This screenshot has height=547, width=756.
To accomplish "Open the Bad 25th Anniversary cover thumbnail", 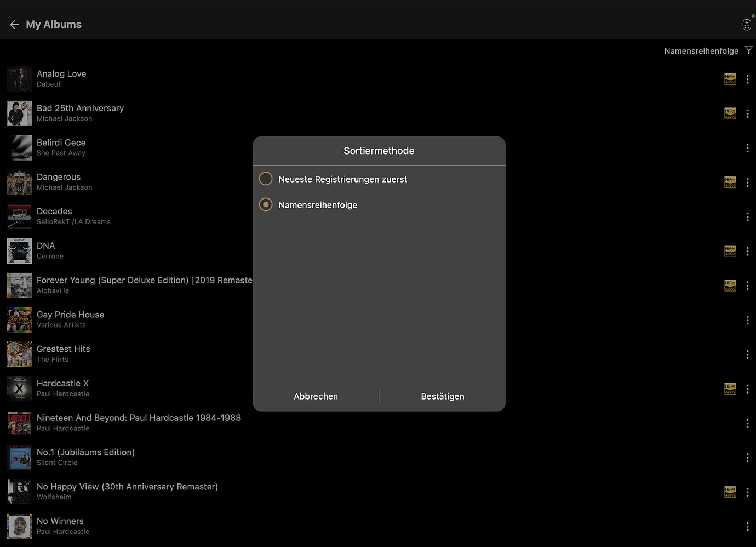I will point(19,113).
